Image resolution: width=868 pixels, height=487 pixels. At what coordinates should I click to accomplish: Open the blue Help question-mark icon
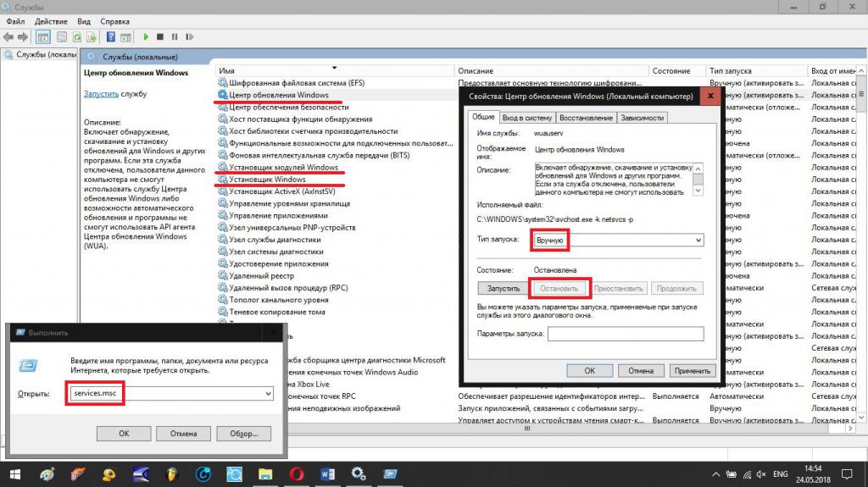pyautogui.click(x=111, y=37)
